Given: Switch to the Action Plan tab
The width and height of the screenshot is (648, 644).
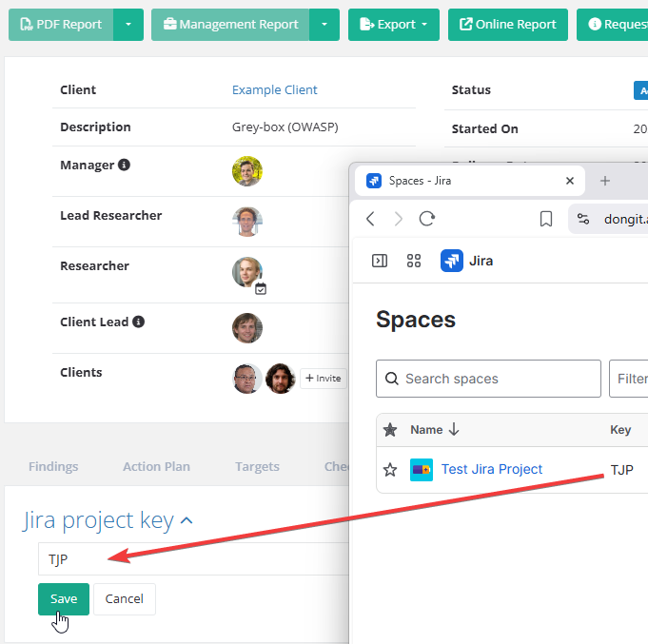Looking at the screenshot, I should (x=156, y=466).
